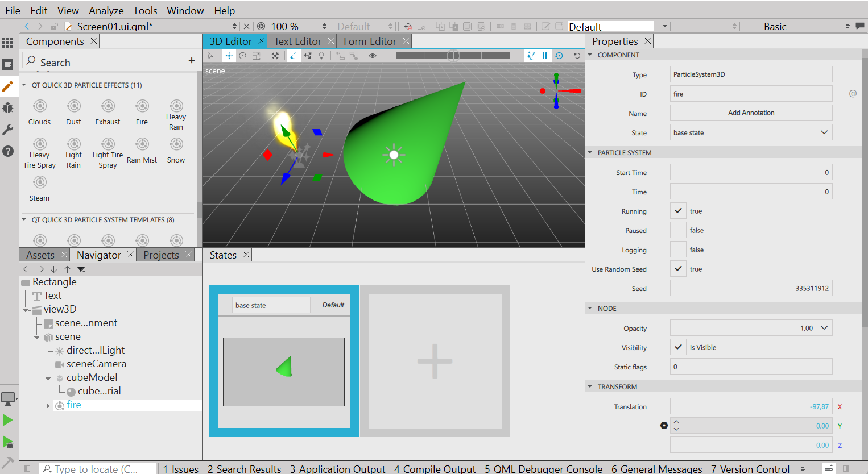This screenshot has height=474, width=868.
Task: Click the Snow particle effect component
Action: coord(176,150)
